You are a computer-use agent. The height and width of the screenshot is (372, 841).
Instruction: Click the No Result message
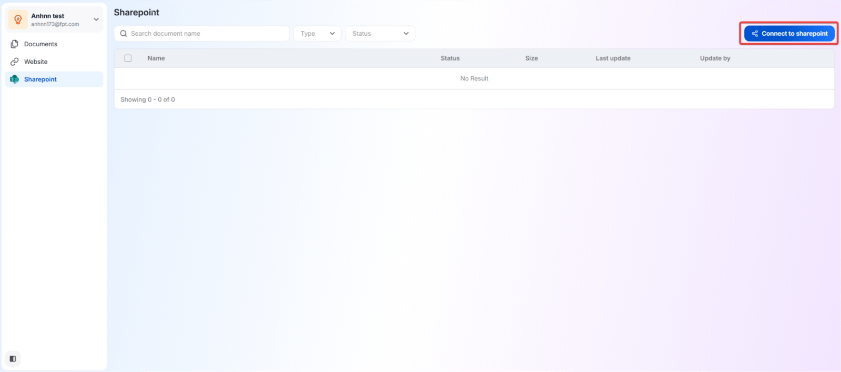pyautogui.click(x=475, y=78)
